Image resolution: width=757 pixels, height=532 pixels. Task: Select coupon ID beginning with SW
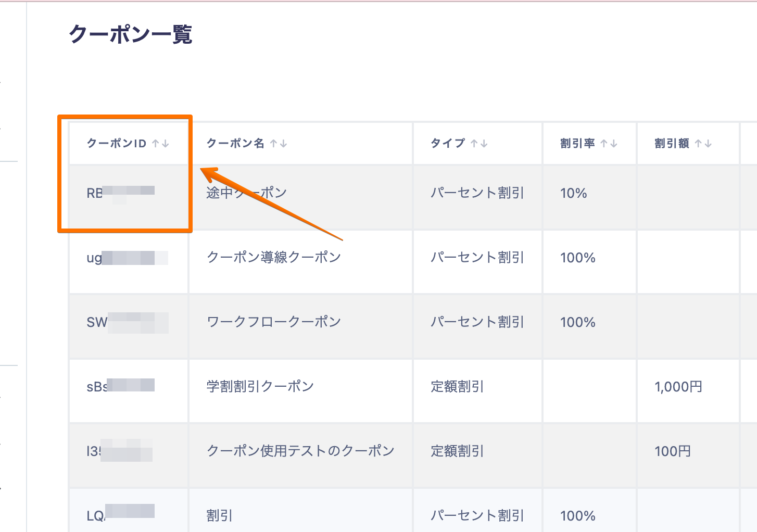click(127, 322)
